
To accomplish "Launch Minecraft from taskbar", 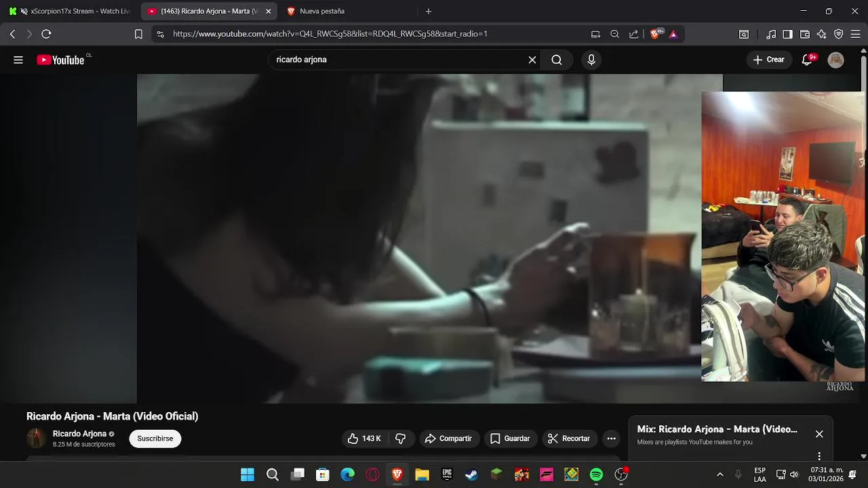I will 496,474.
